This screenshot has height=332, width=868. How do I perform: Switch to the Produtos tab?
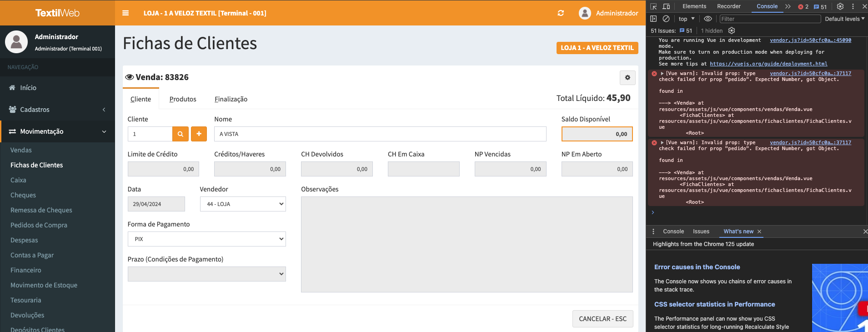point(183,99)
